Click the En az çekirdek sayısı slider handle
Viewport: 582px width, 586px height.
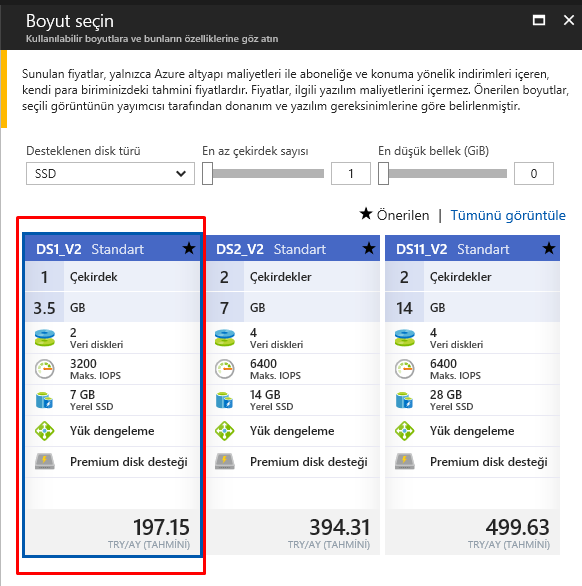(207, 173)
